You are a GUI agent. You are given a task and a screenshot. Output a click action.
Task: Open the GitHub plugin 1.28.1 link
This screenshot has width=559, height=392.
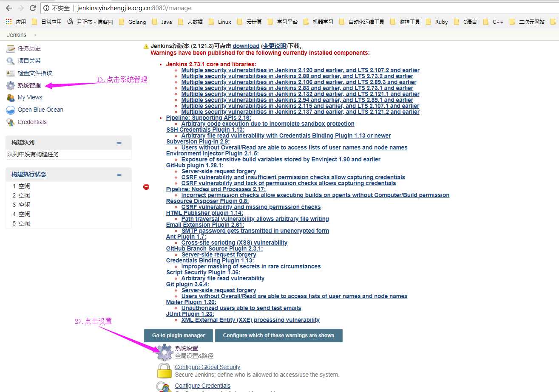(195, 165)
